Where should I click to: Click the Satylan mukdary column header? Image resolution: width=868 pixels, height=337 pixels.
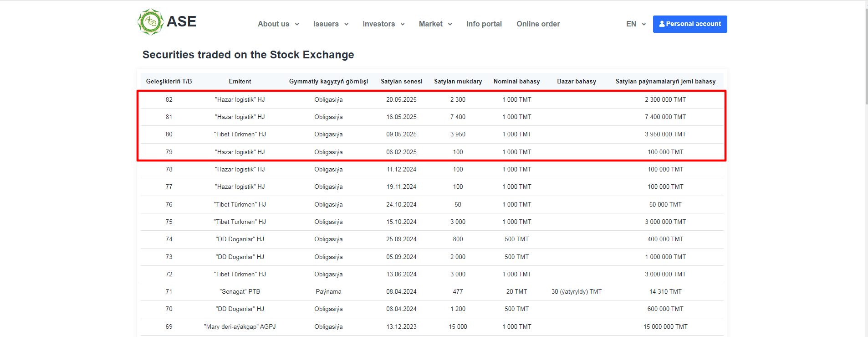click(458, 82)
